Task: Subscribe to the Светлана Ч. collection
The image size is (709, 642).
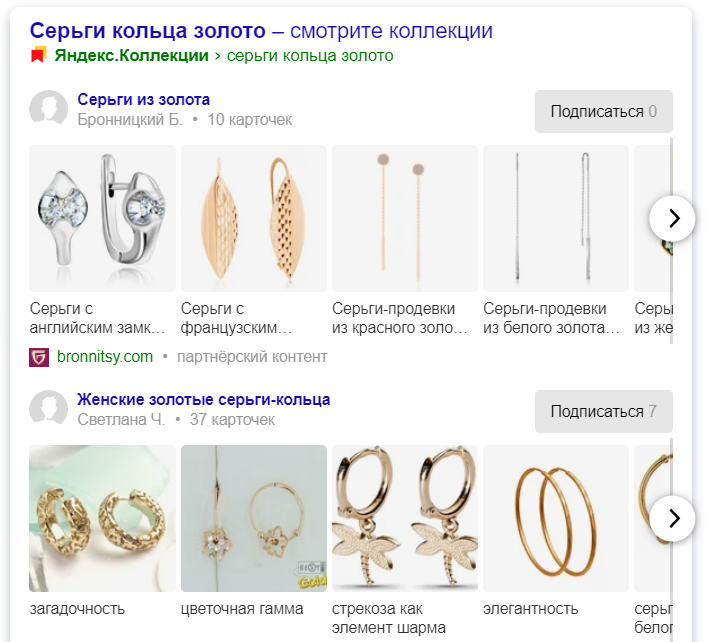Action: point(604,411)
